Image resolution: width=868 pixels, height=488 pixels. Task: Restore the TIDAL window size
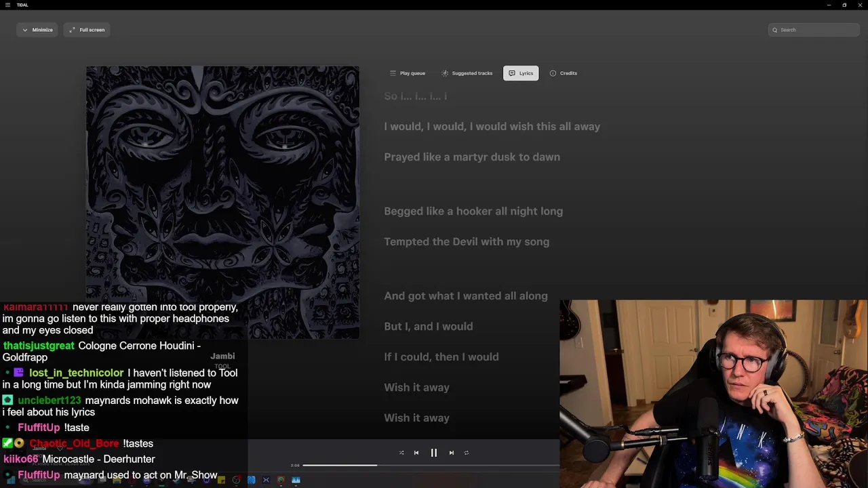click(844, 5)
